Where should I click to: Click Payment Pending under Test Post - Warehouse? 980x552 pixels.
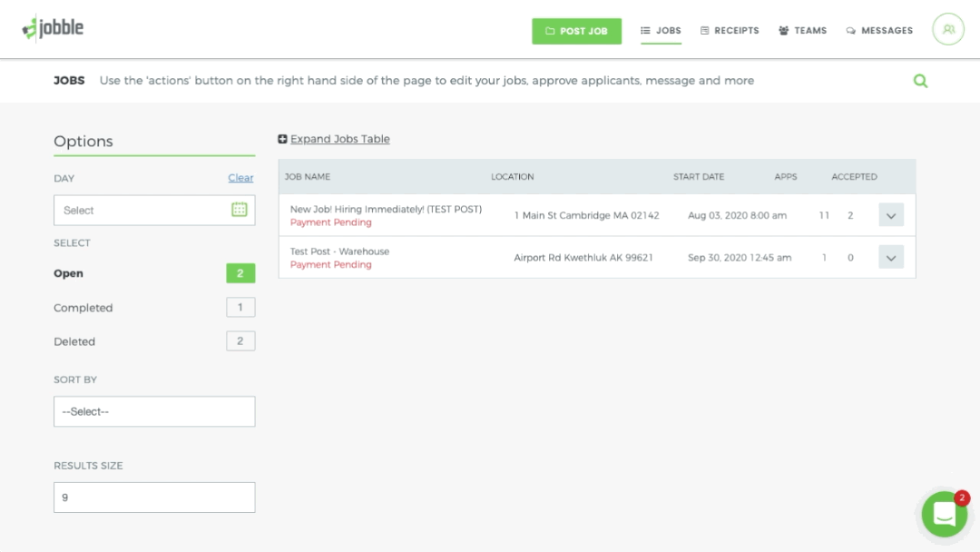pyautogui.click(x=330, y=264)
